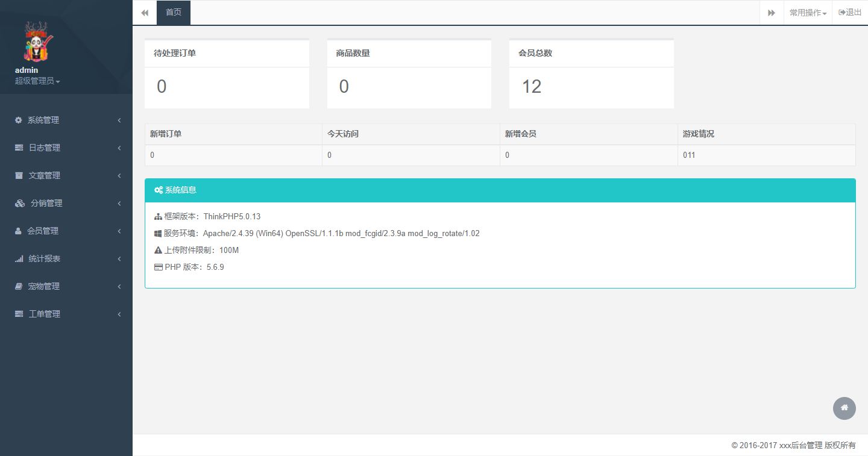868x456 pixels.
Task: Click the floating home icon button
Action: point(844,408)
